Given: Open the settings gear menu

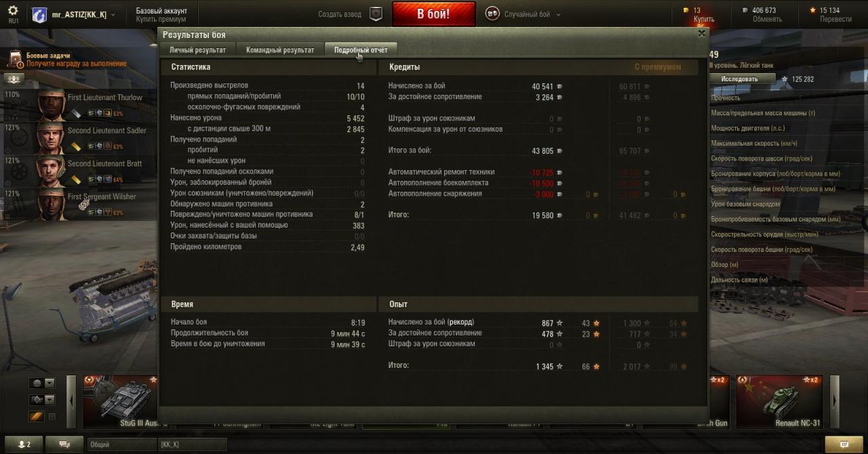Looking at the screenshot, I should (13, 11).
